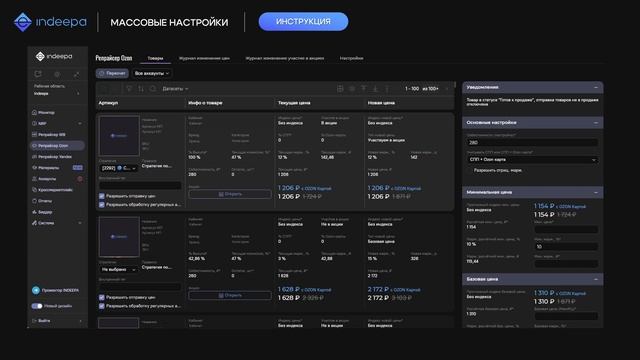Click the second product thumbnail image

(119, 237)
